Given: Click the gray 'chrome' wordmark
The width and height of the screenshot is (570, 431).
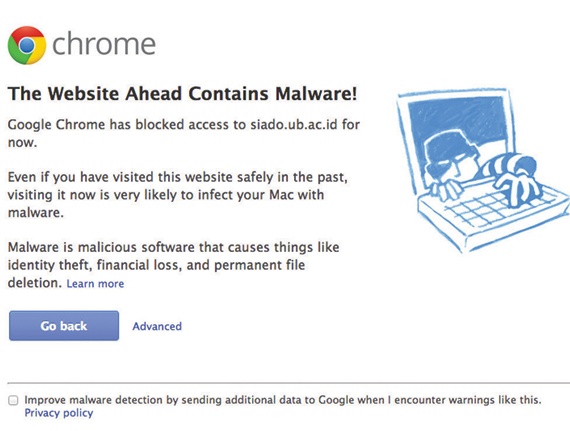Looking at the screenshot, I should [x=104, y=44].
